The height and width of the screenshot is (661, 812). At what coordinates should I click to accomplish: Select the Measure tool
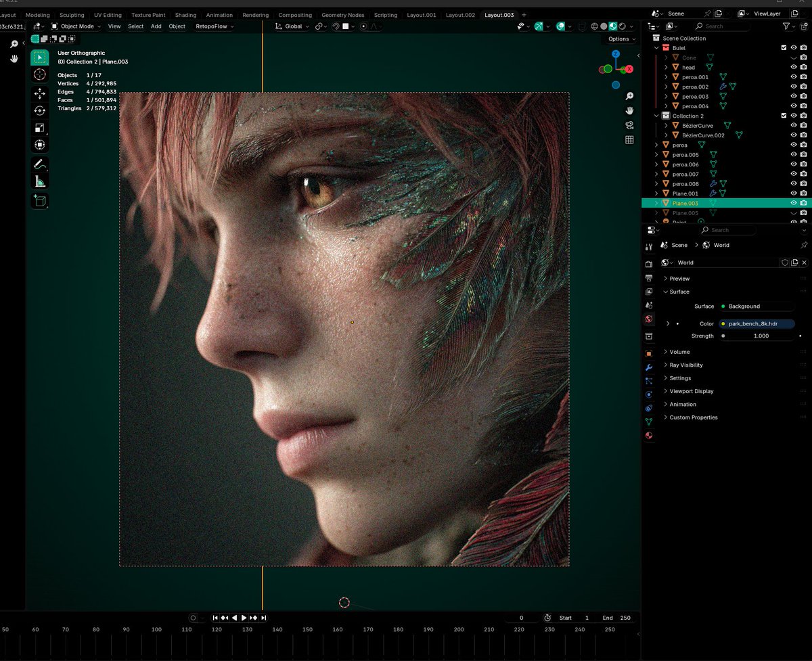point(40,181)
